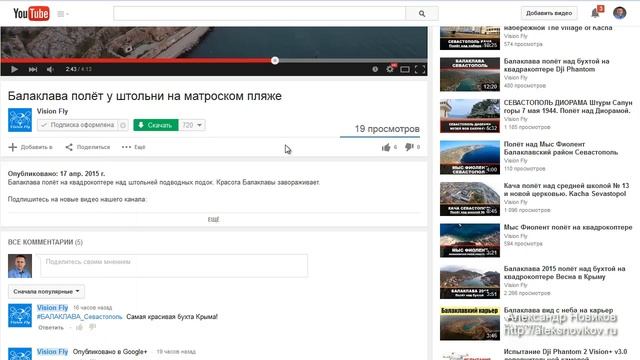Open Vision Fly channel name link

click(52, 111)
